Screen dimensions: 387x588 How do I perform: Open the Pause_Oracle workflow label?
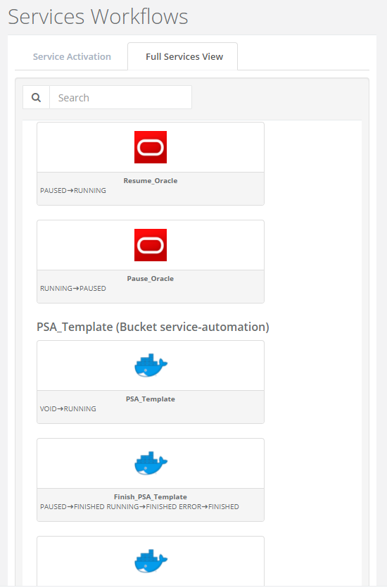[151, 279]
